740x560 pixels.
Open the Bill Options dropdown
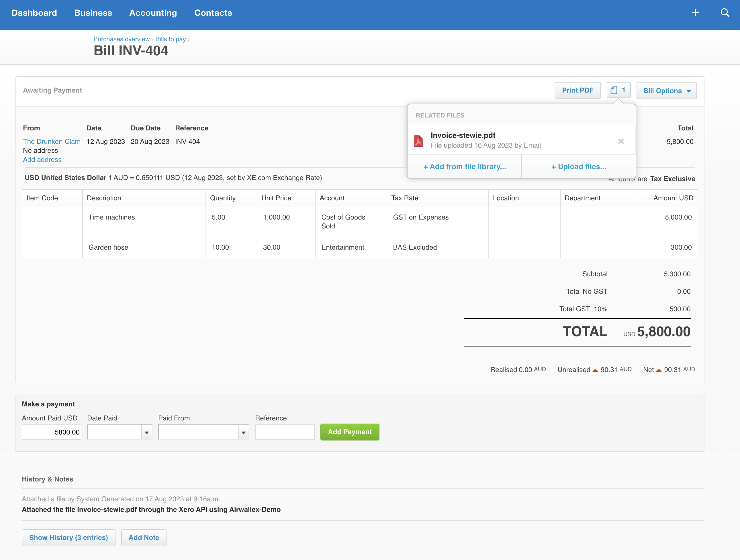tap(666, 90)
